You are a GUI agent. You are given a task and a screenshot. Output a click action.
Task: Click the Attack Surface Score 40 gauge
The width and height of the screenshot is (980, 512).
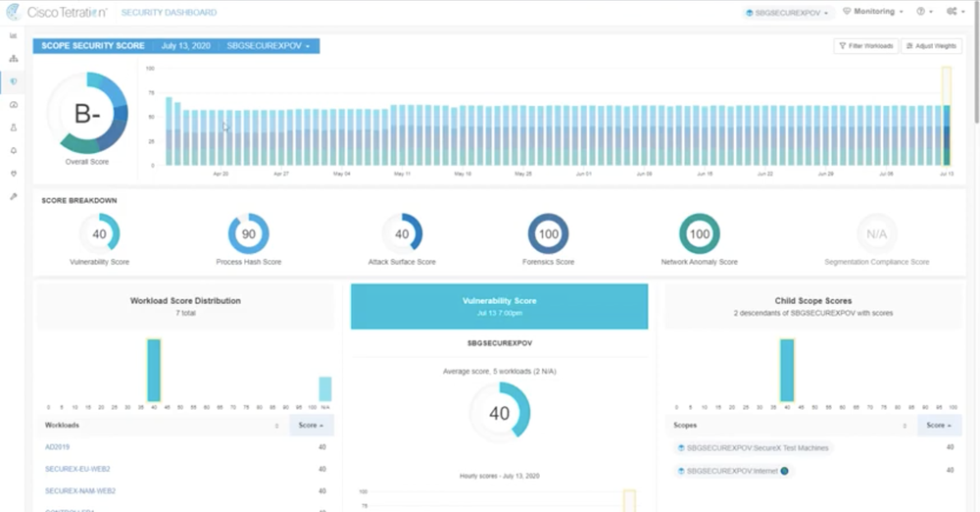point(402,233)
